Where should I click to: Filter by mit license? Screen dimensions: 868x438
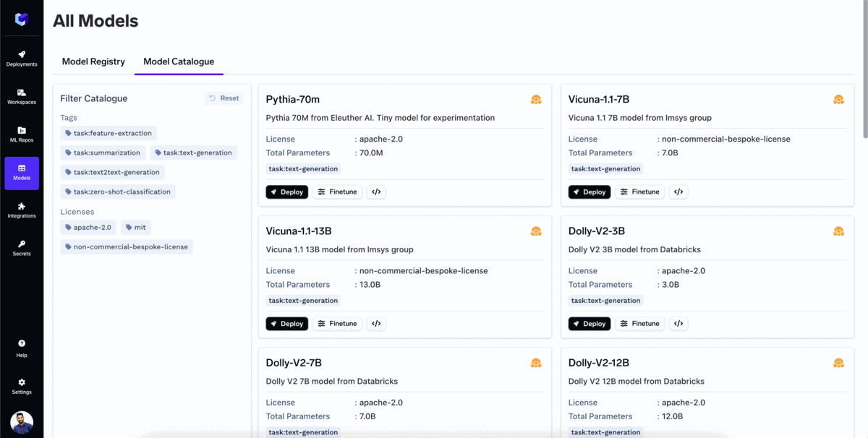[x=135, y=227]
